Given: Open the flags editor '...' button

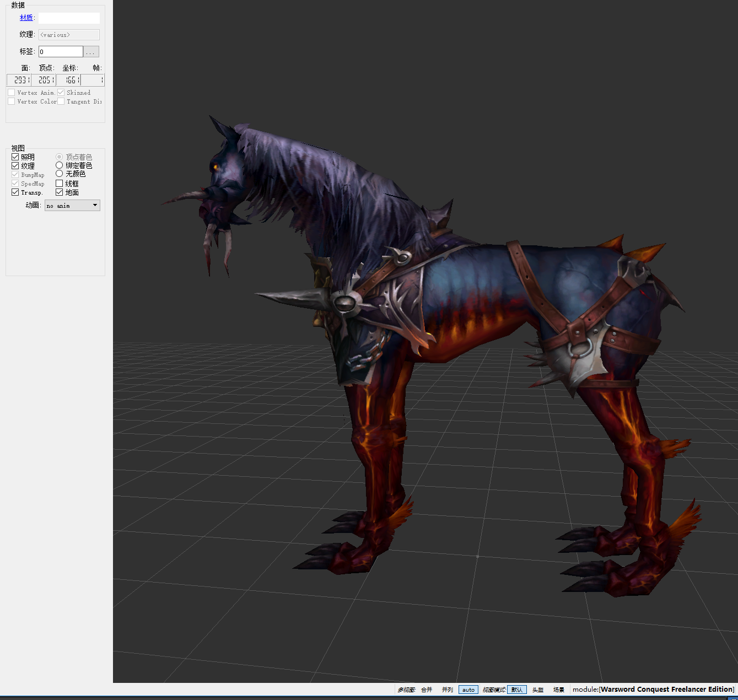Looking at the screenshot, I should point(91,51).
